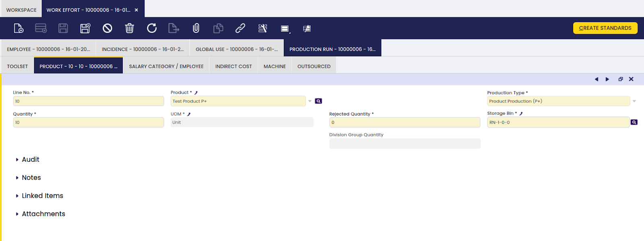Click the undo changes cancel icon
This screenshot has width=644, height=241.
tap(107, 28)
